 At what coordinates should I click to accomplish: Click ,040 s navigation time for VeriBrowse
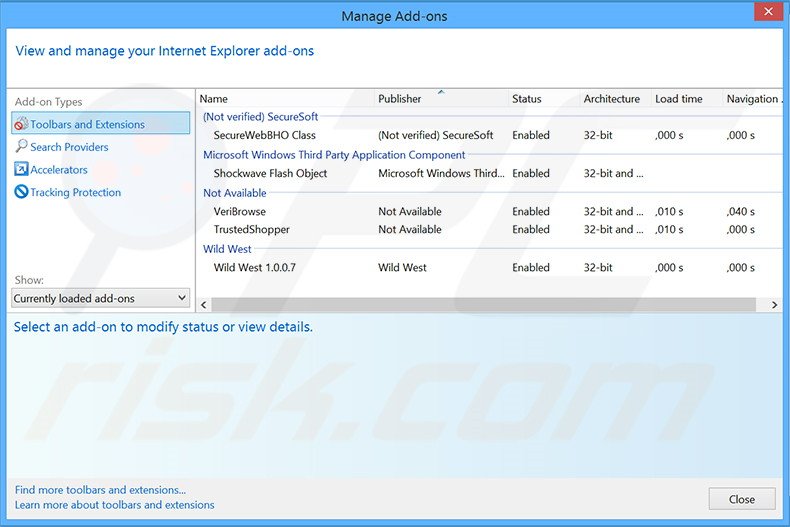[741, 212]
